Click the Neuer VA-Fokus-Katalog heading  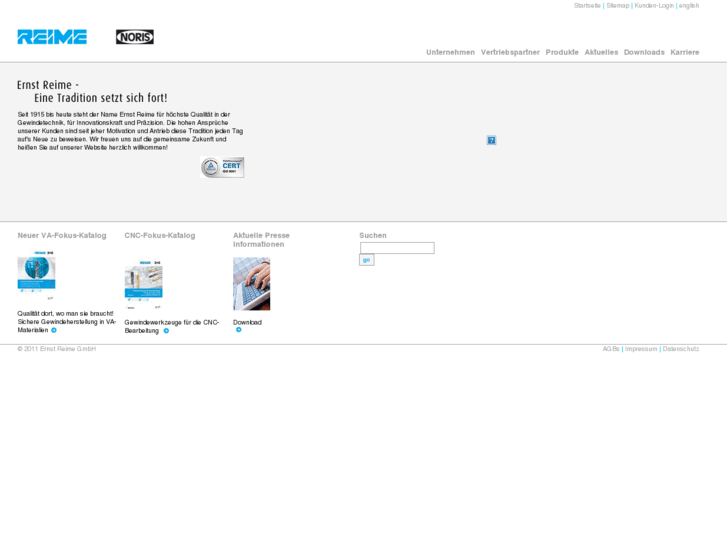pyautogui.click(x=62, y=236)
